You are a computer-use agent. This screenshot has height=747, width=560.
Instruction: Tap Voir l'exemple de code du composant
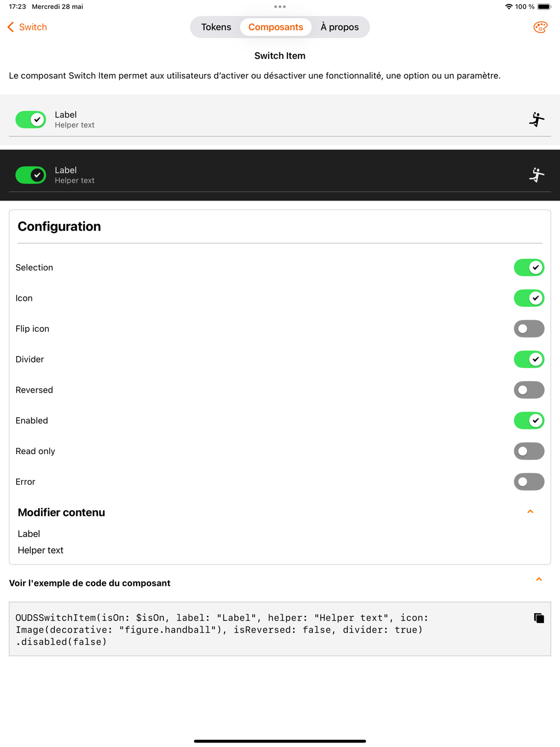click(90, 583)
